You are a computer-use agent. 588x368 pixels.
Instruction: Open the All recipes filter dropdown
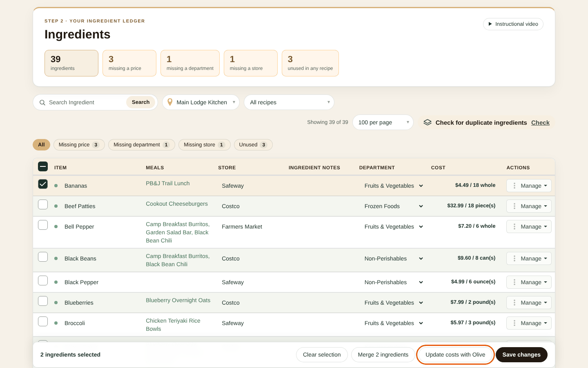click(x=289, y=102)
